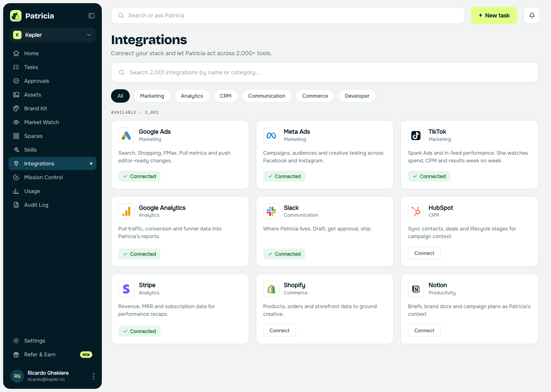
Task: Open Settings in the sidebar
Action: [52, 341]
